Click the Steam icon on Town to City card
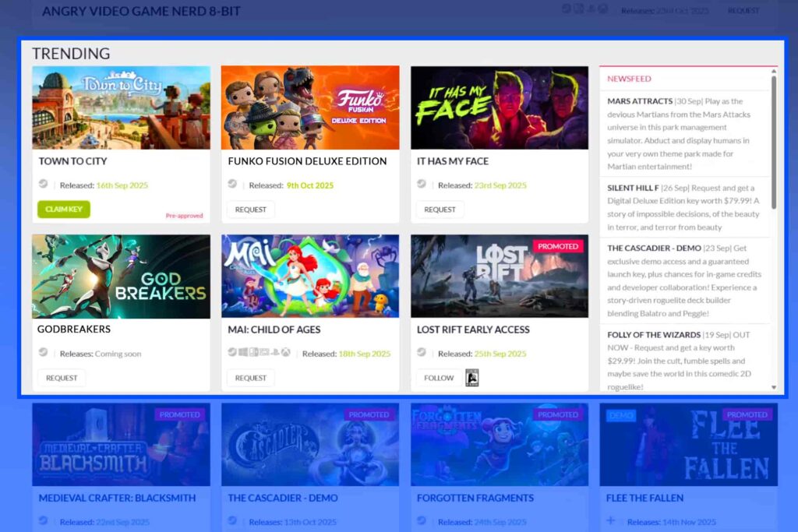 tap(44, 184)
